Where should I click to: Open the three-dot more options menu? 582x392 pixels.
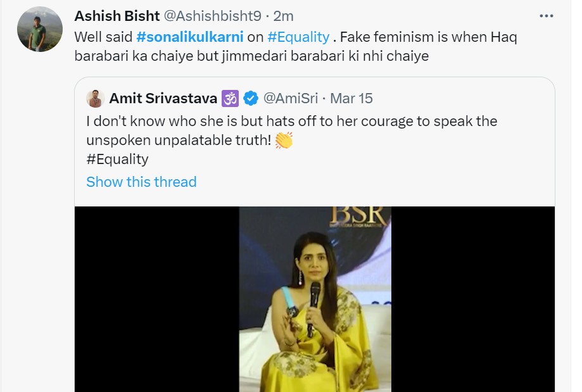pyautogui.click(x=546, y=16)
